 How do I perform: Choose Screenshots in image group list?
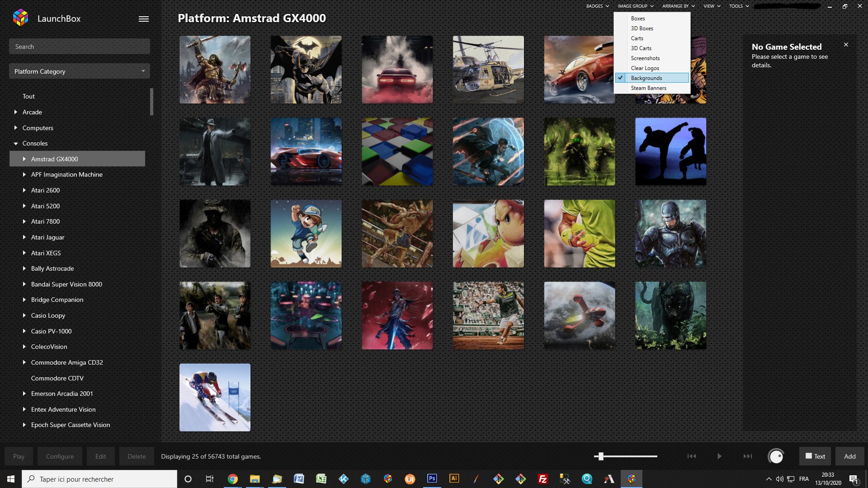652,58
